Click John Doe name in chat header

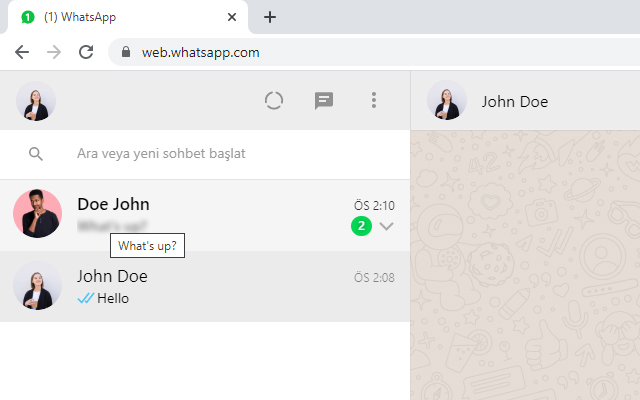click(x=514, y=101)
